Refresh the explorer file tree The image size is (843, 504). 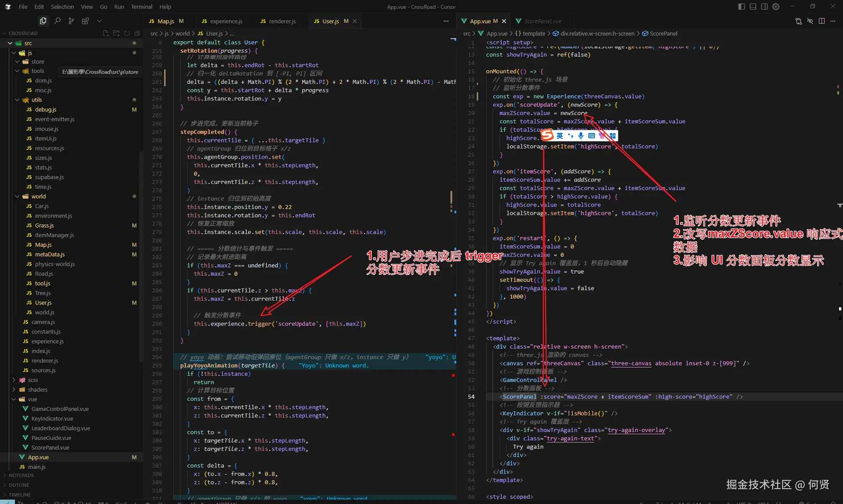tap(127, 33)
